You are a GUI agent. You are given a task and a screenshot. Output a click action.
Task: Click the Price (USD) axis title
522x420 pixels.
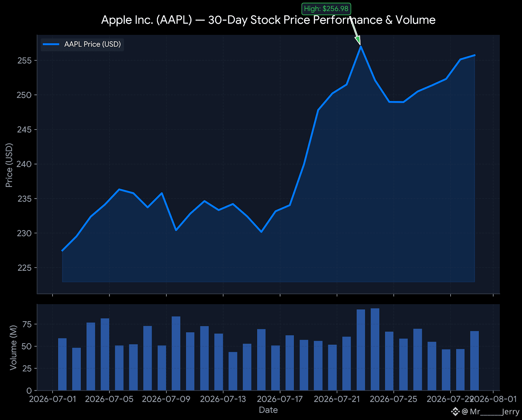click(9, 165)
